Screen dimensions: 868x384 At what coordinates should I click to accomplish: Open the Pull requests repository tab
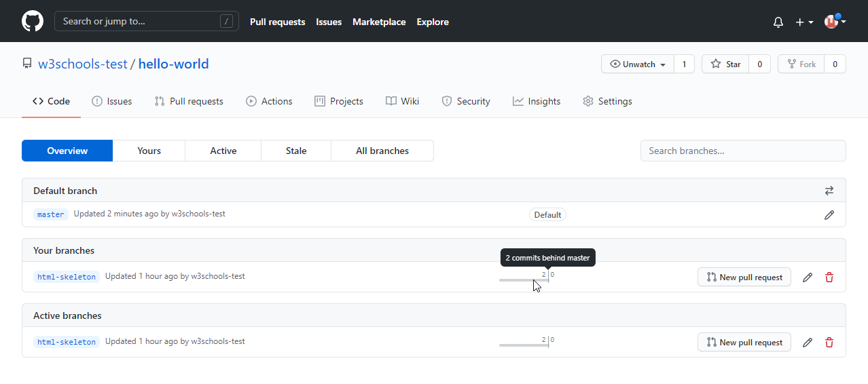(189, 101)
